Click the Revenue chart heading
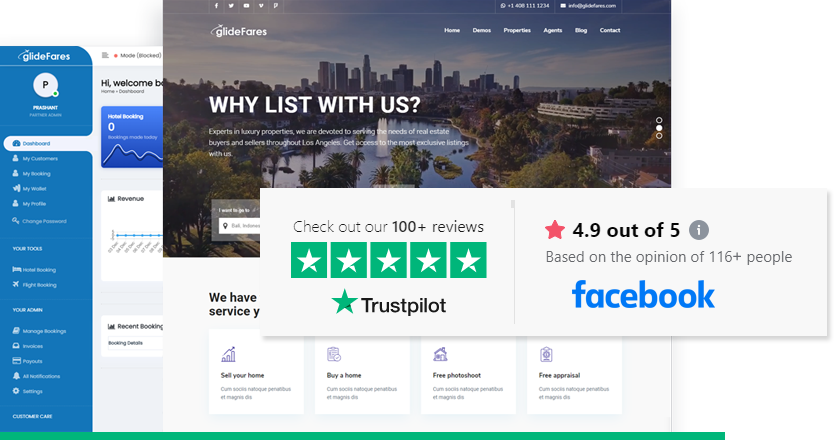834x440 pixels. tap(126, 198)
